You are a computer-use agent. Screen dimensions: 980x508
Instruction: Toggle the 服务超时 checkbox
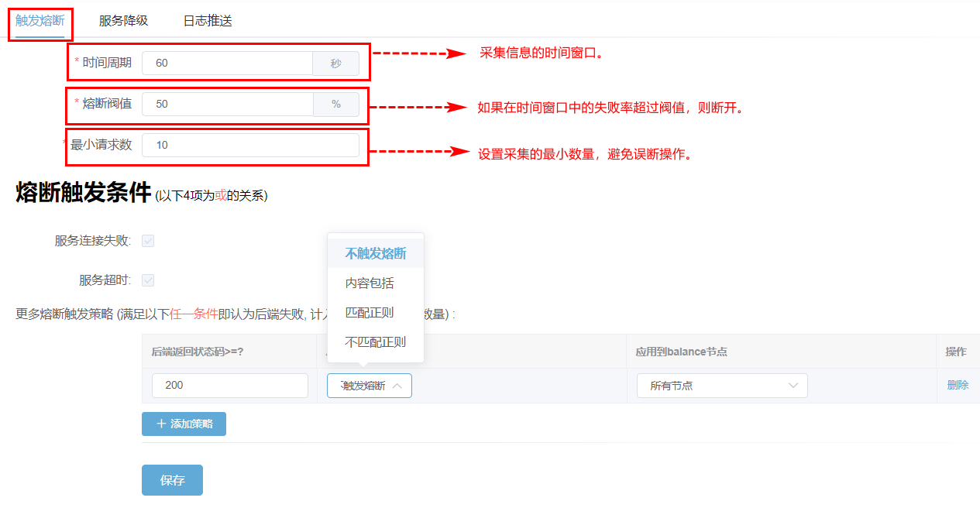(x=148, y=280)
